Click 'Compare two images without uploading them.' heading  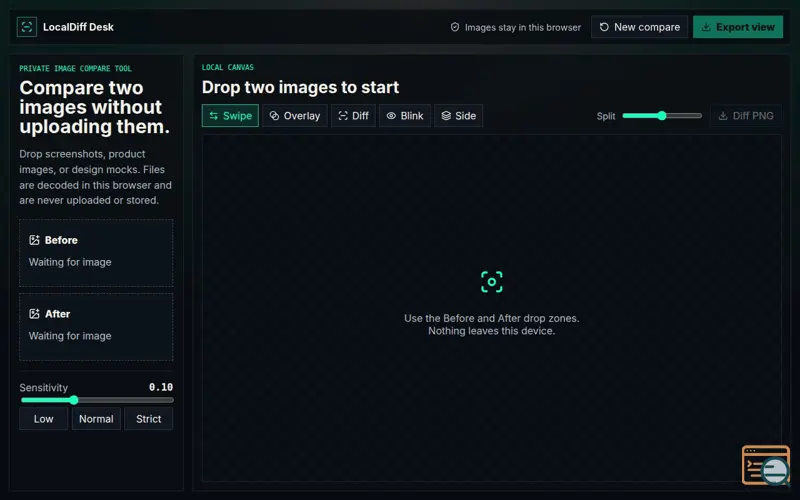[x=94, y=107]
